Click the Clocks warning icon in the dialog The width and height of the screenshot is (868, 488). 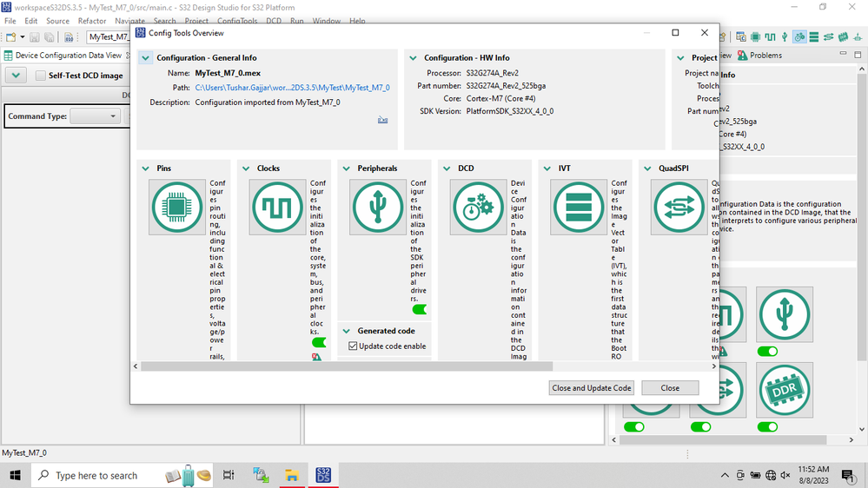(x=316, y=357)
